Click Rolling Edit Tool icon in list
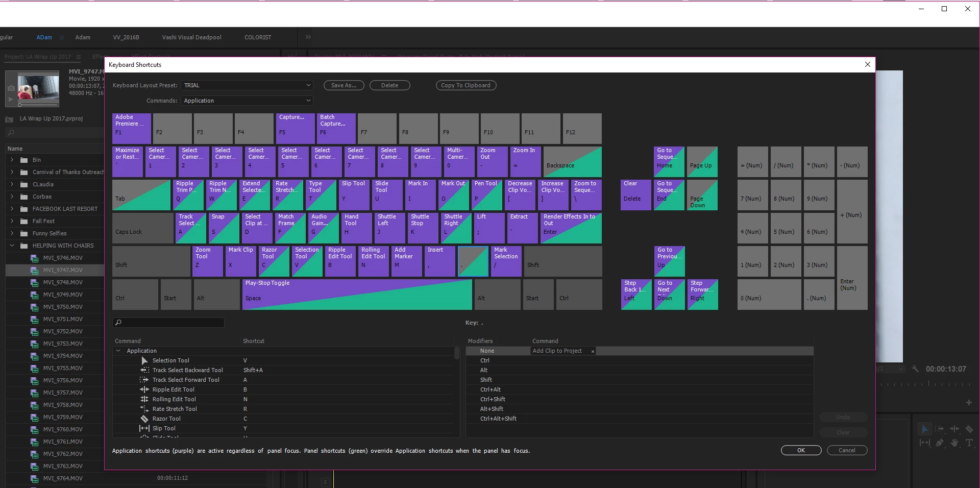Image resolution: width=980 pixels, height=488 pixels. [144, 399]
